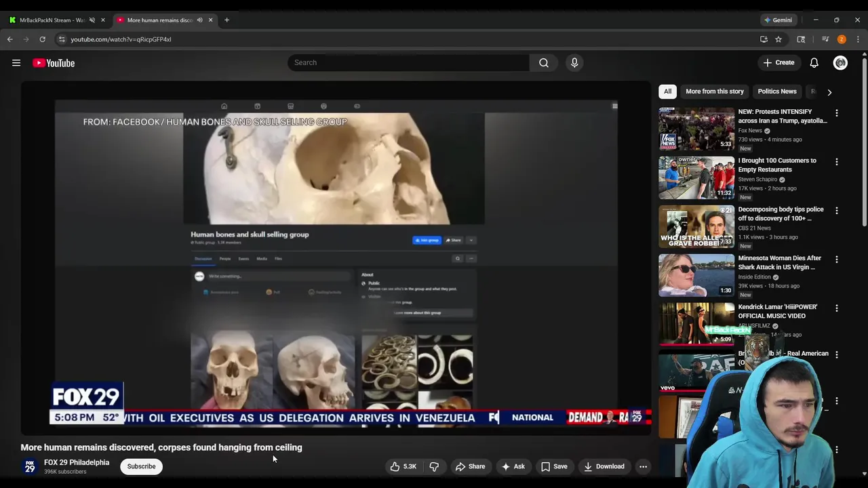Screen dimensions: 868x488
Task: Click the search magnifier button
Action: coord(544,62)
